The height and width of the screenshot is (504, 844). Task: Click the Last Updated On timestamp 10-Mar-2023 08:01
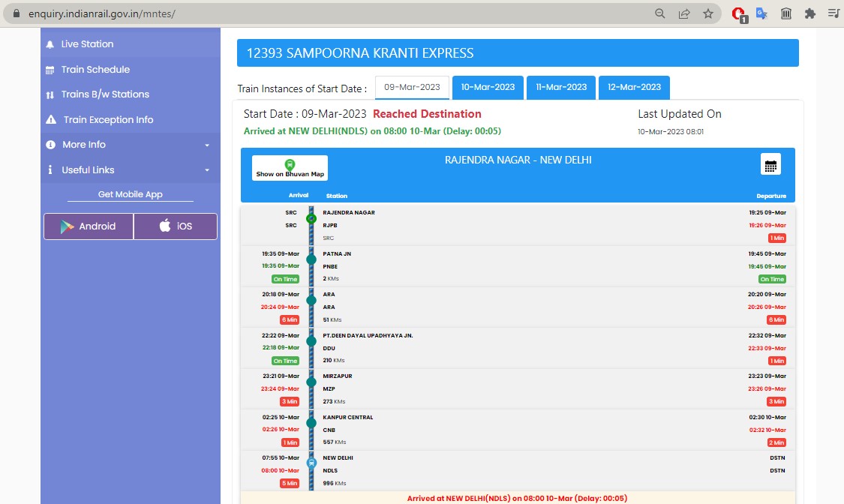click(x=671, y=132)
